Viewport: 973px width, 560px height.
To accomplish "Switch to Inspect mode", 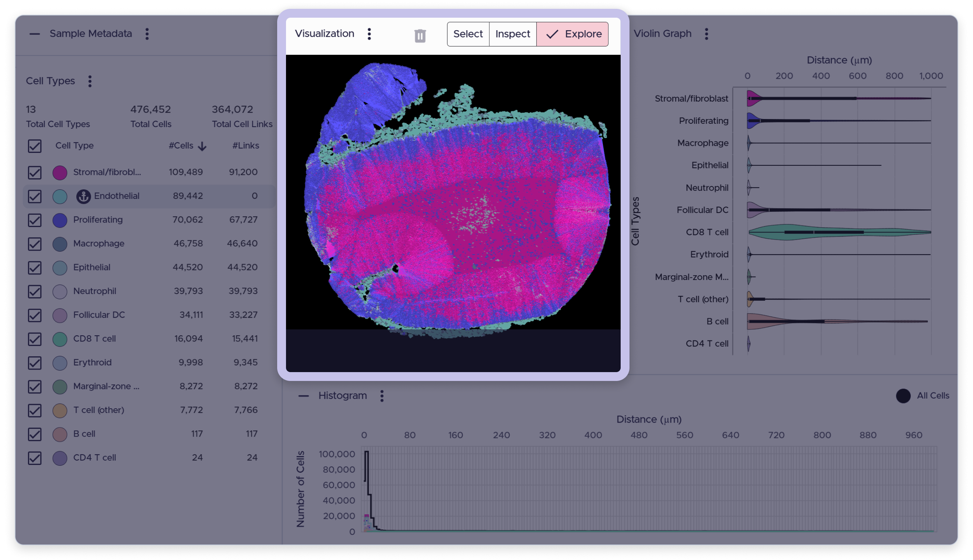I will 512,34.
